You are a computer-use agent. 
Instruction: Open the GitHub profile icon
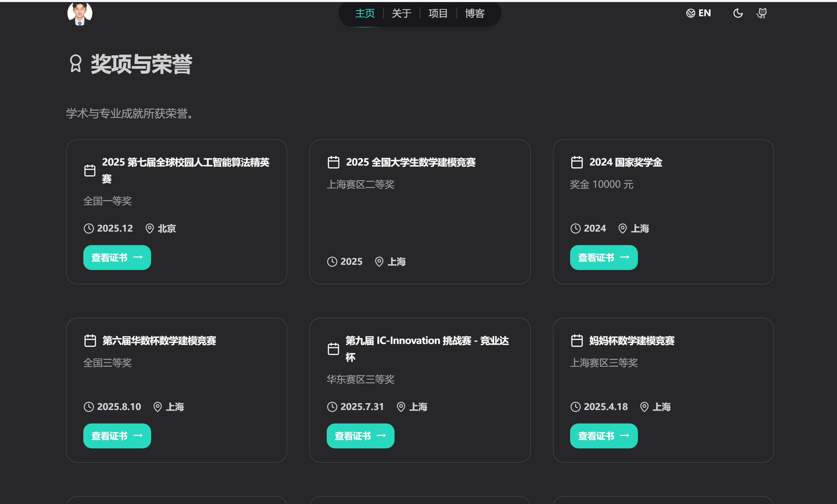(x=762, y=13)
